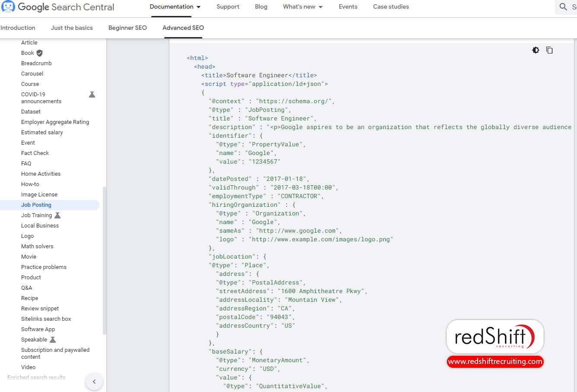Open the FAQ sidebar link
This screenshot has width=577, height=392.
26,164
